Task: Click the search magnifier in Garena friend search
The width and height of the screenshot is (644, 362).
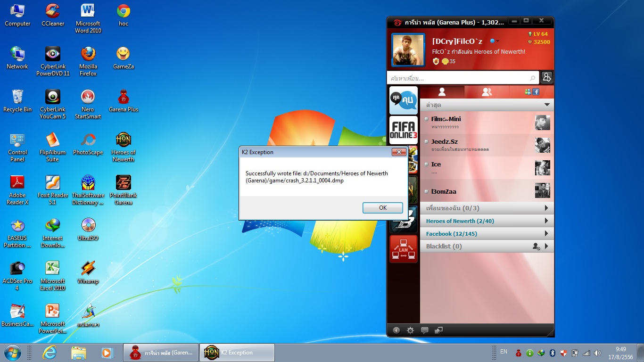Action: point(533,78)
